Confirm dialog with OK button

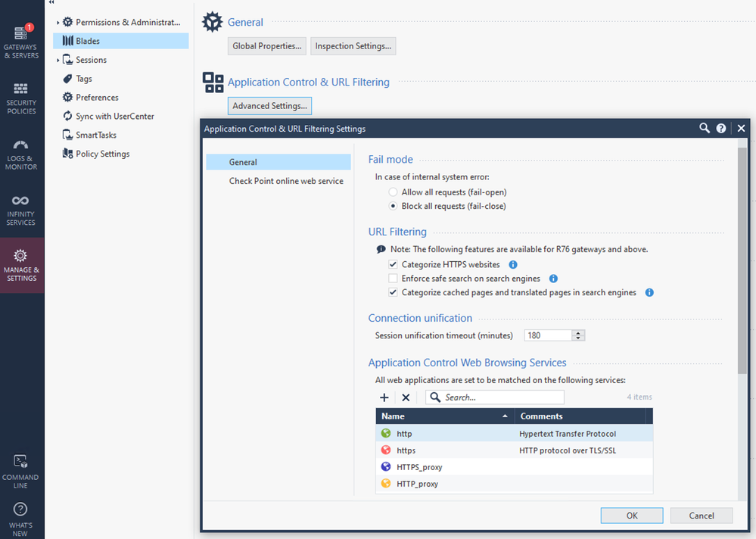[632, 516]
